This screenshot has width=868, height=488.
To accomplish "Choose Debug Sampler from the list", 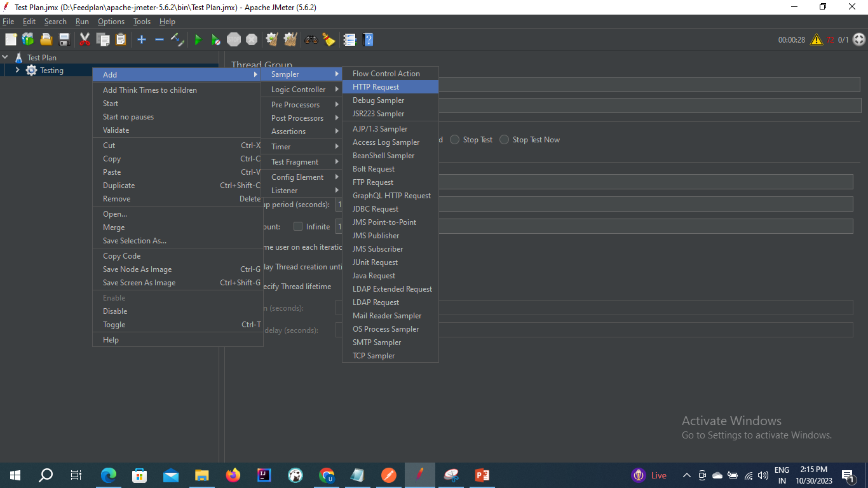I will (390, 100).
